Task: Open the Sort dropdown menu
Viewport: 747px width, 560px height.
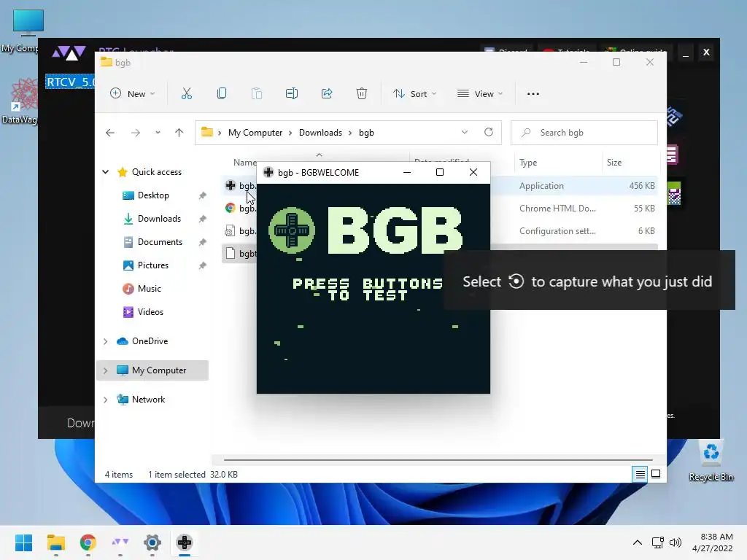Action: point(415,94)
